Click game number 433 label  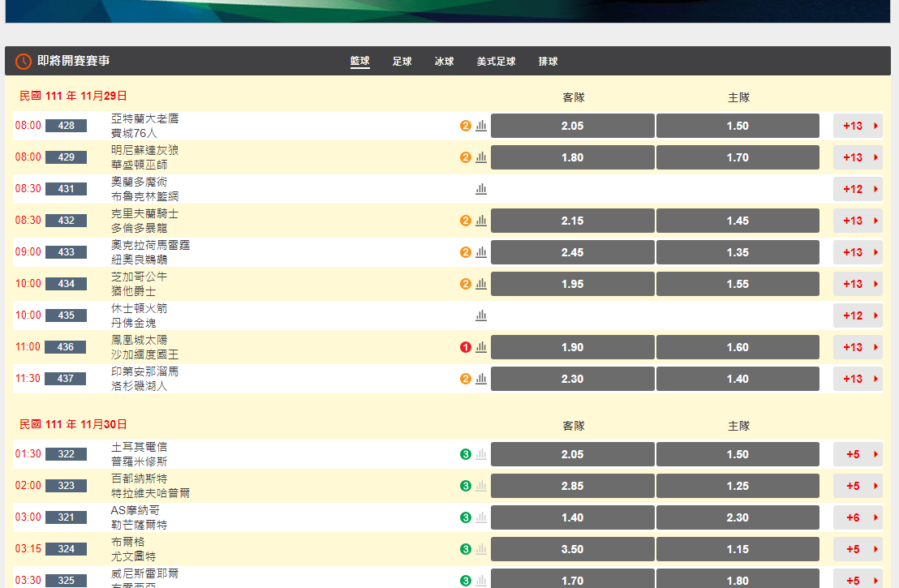pyautogui.click(x=66, y=252)
